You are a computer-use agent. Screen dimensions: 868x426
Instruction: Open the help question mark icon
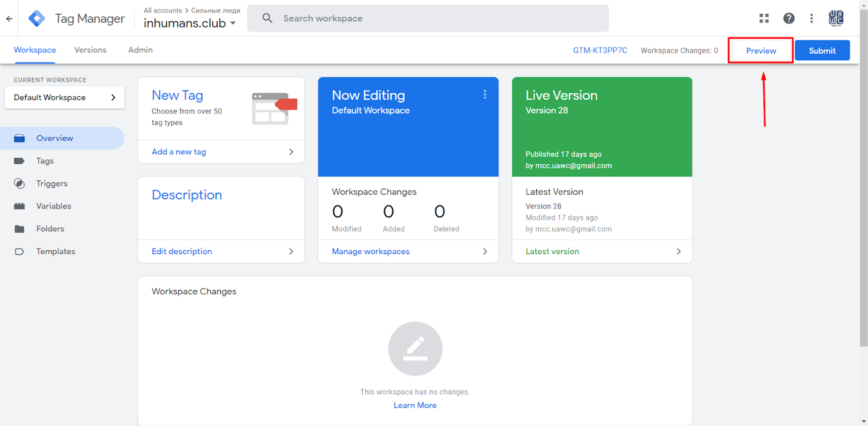pos(789,18)
